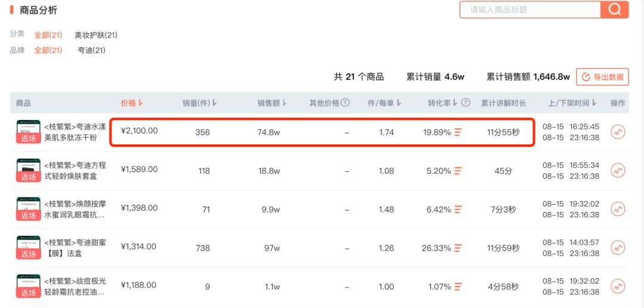Sort the table by 销量(件) column
Viewport: 644px width, 308px height.
click(199, 103)
